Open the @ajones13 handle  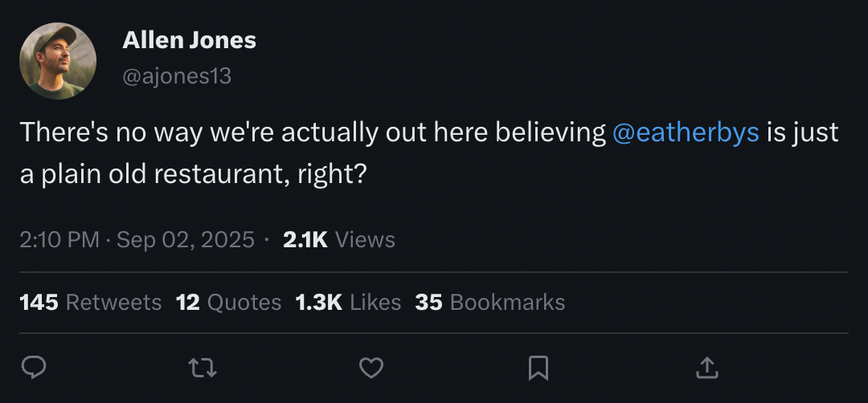click(x=177, y=76)
